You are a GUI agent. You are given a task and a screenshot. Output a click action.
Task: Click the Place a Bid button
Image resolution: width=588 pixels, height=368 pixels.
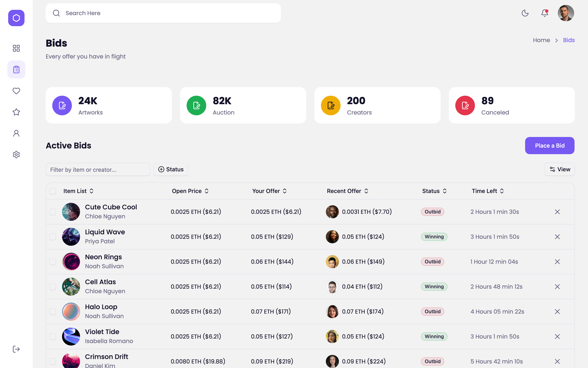coord(550,146)
